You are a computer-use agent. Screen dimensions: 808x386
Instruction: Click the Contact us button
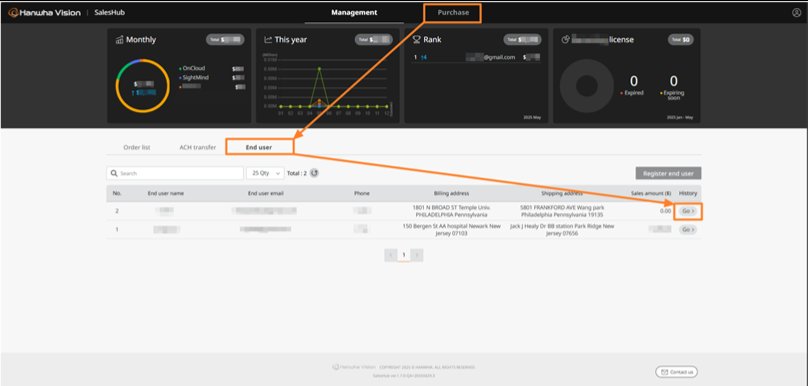(x=677, y=372)
